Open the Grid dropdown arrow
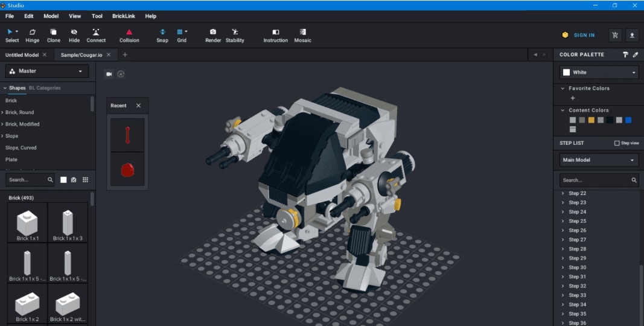This screenshot has width=644, height=326. (186, 31)
